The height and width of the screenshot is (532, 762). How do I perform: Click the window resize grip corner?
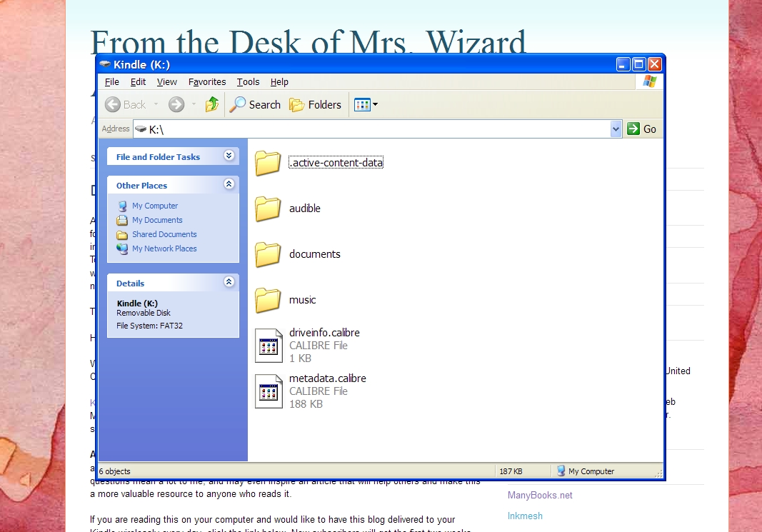click(659, 473)
